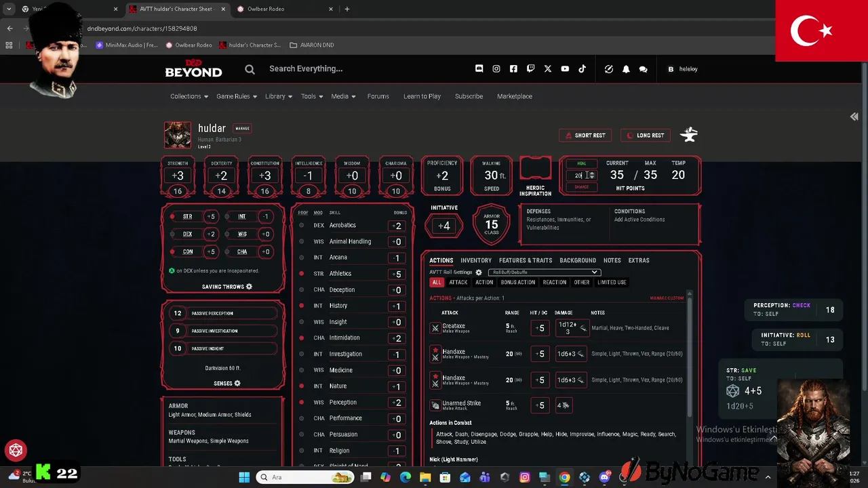The width and height of the screenshot is (868, 488).
Task: Toggle Acrobatics proficiency dot
Action: click(302, 225)
